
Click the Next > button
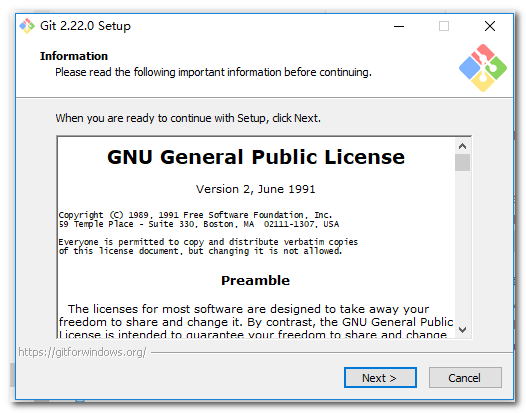coord(380,378)
